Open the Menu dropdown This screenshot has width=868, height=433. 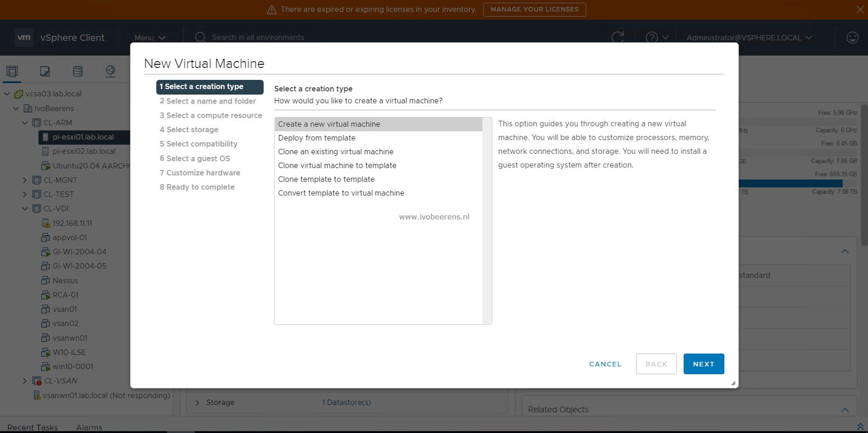[x=150, y=38]
